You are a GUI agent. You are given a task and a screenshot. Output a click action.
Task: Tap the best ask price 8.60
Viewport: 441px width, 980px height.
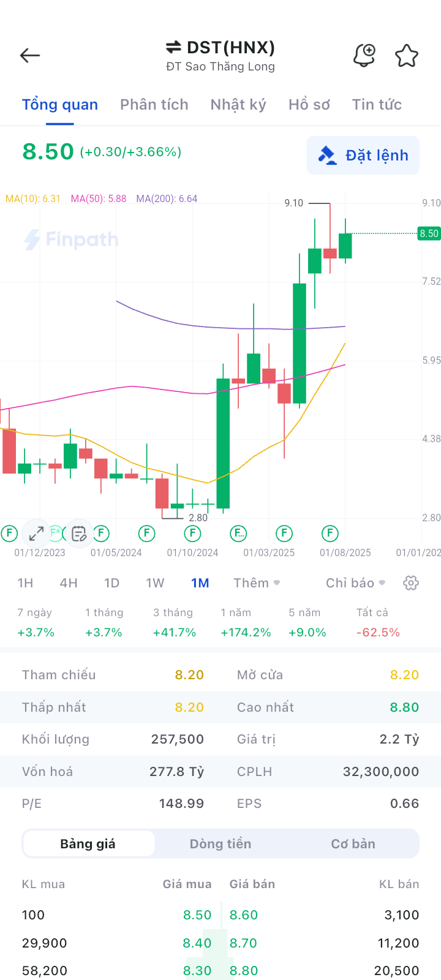click(x=244, y=915)
